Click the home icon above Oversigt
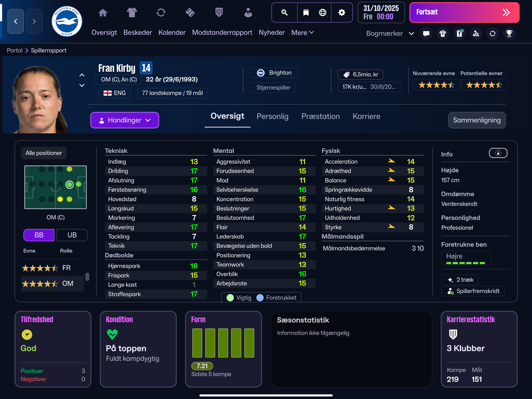 point(103,13)
